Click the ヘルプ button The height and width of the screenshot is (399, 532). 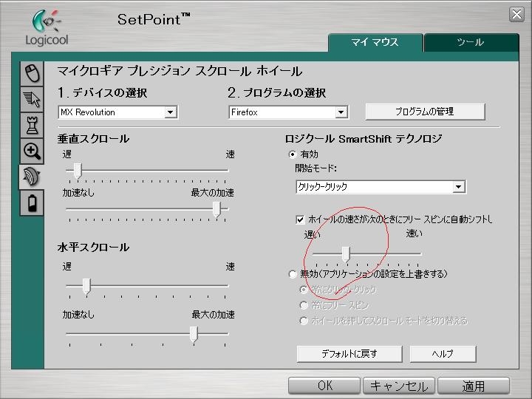[x=443, y=354]
